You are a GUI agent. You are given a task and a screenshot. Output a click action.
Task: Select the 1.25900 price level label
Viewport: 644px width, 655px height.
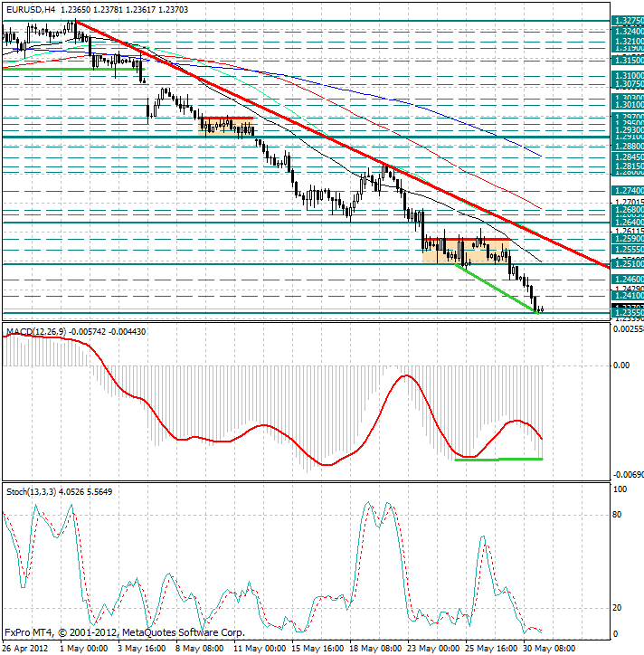628,239
